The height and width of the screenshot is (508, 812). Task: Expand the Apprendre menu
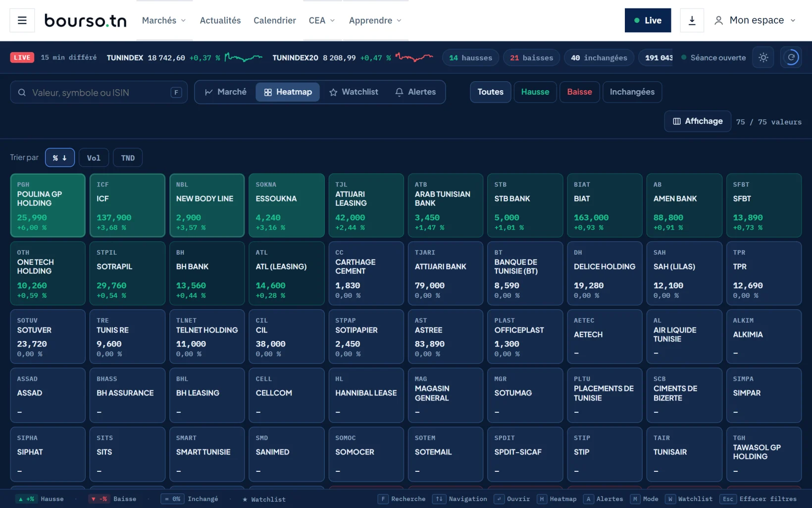375,20
